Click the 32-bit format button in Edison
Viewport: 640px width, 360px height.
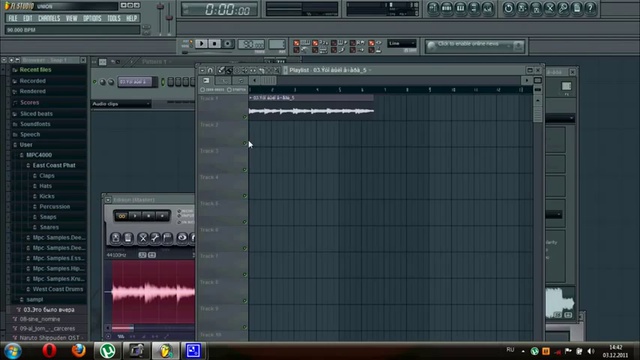tap(142, 255)
